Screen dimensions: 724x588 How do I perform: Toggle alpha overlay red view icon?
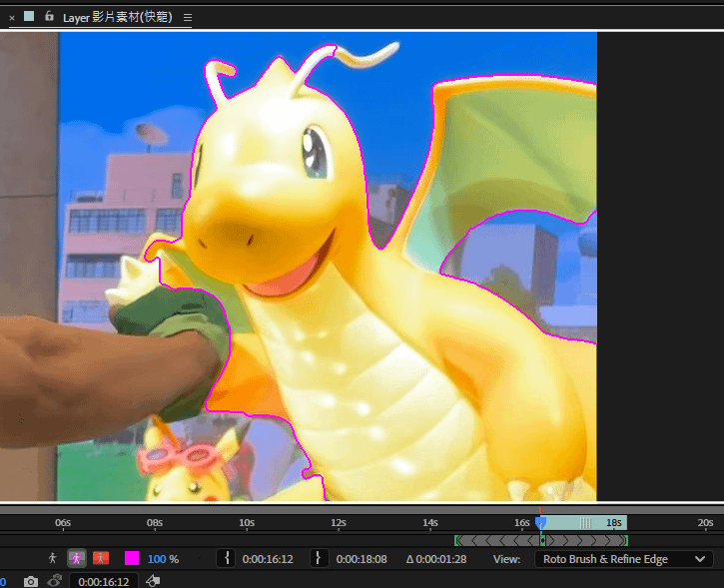(x=101, y=559)
